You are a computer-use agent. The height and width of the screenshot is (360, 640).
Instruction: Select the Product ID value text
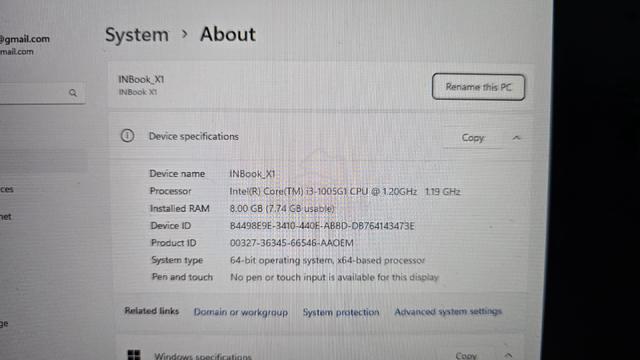coord(291,243)
